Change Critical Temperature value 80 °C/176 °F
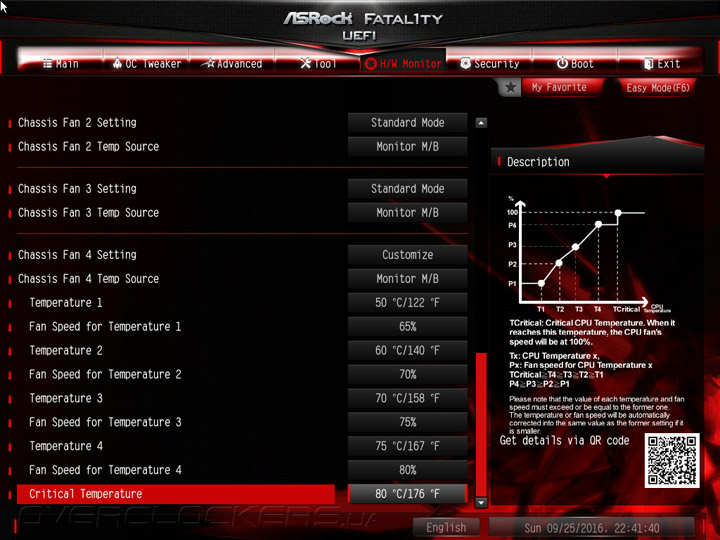The width and height of the screenshot is (720, 540). [x=407, y=494]
